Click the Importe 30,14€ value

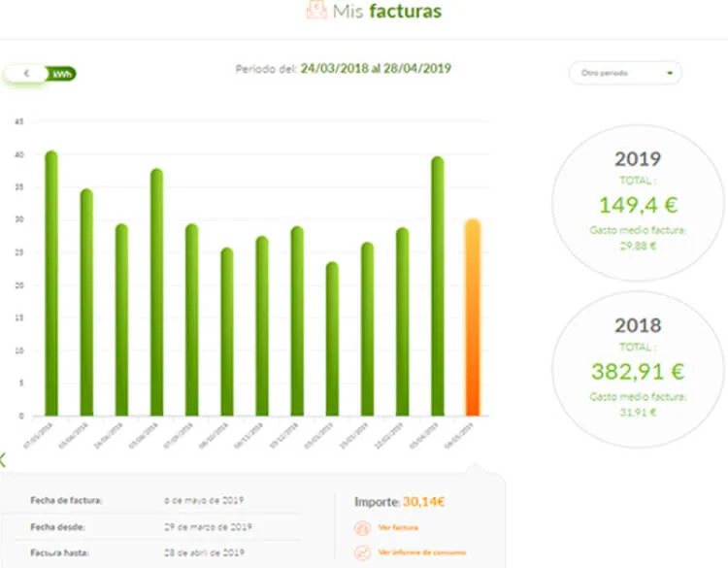point(423,502)
